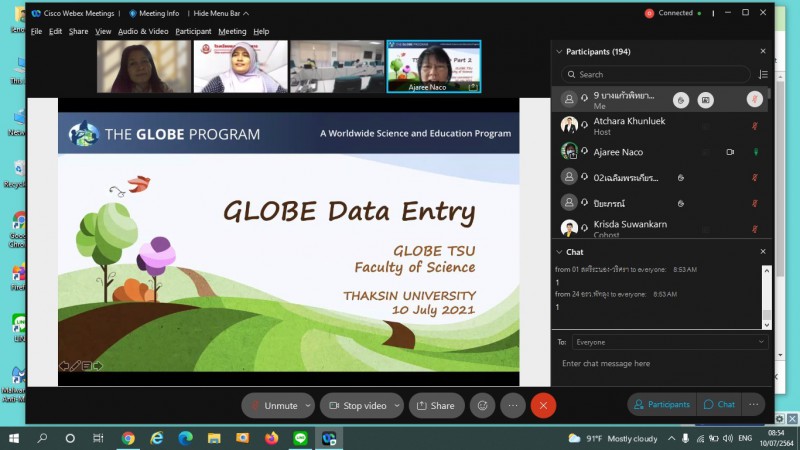Open the Help menu
This screenshot has width=800, height=450.
(x=261, y=32)
